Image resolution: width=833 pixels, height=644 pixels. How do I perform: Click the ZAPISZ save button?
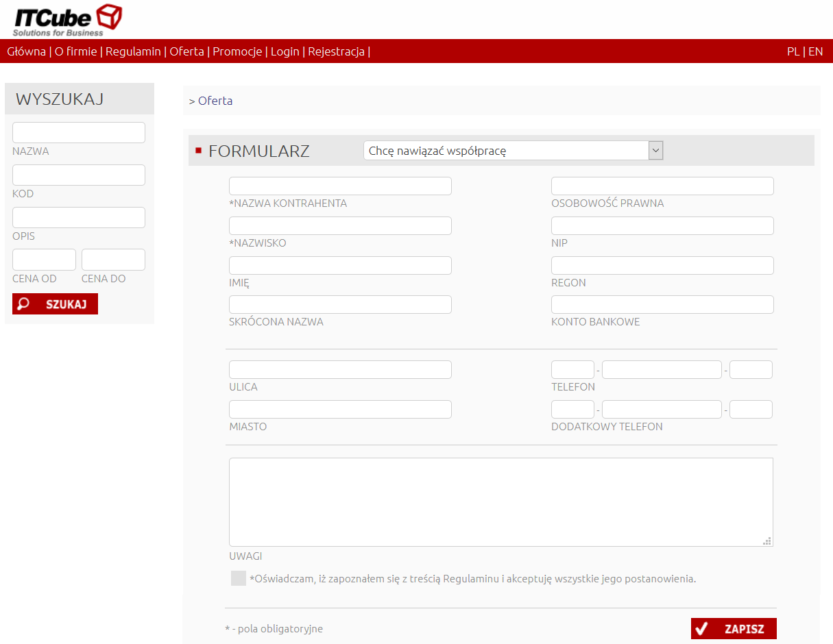(x=734, y=629)
